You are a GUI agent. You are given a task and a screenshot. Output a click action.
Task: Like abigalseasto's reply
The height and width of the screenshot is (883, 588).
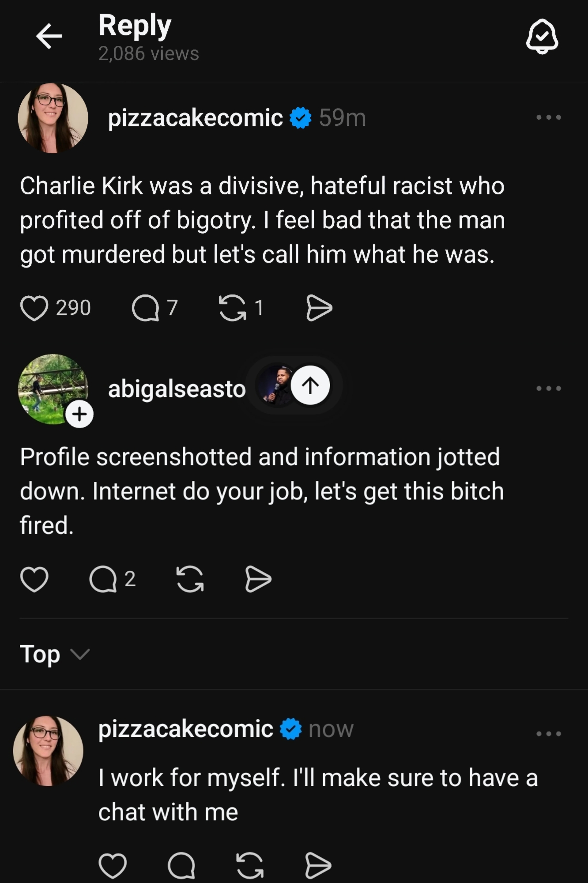click(x=34, y=579)
